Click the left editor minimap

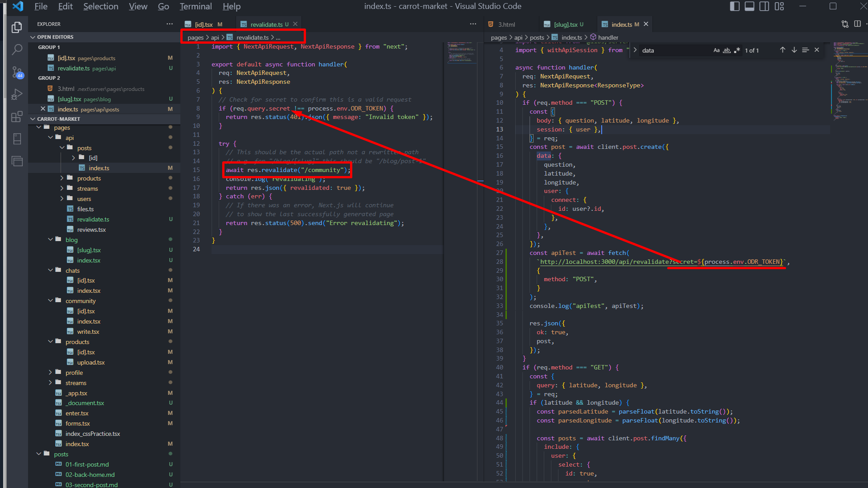(461, 53)
